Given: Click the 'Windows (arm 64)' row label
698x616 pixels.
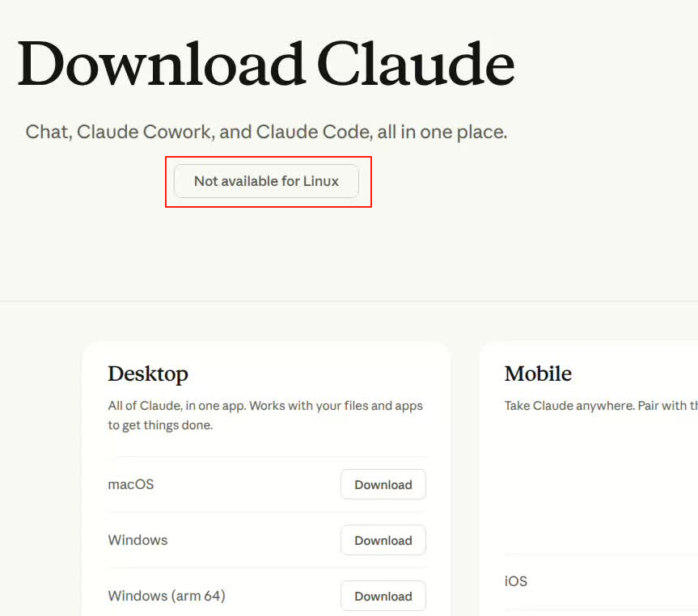Looking at the screenshot, I should (x=167, y=596).
